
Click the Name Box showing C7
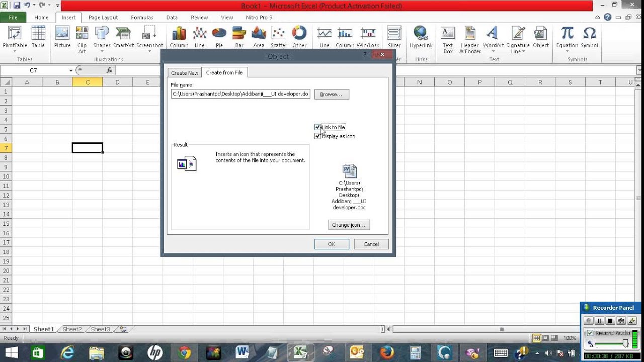(34, 70)
